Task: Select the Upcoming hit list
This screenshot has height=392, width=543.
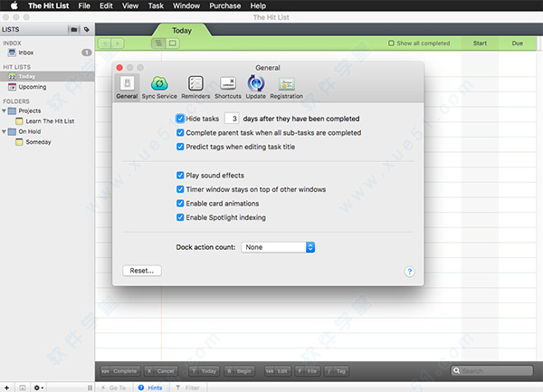Action: [47, 87]
